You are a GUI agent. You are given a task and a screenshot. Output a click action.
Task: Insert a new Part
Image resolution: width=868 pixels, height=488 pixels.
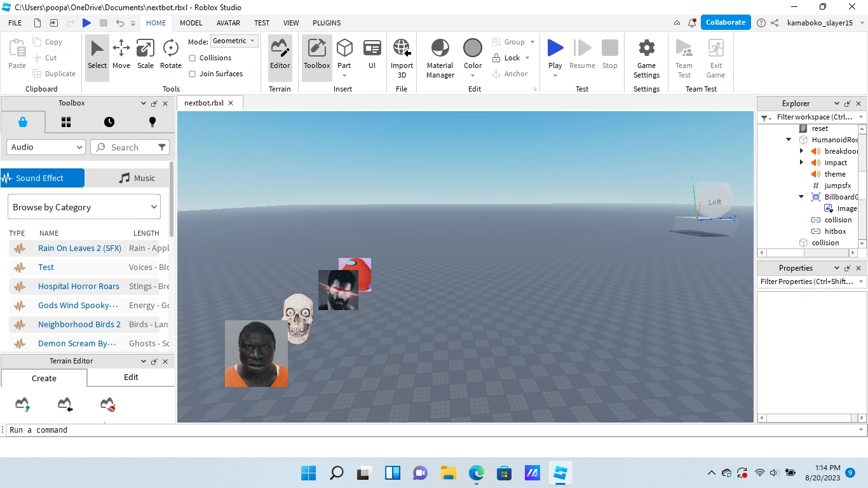[344, 54]
